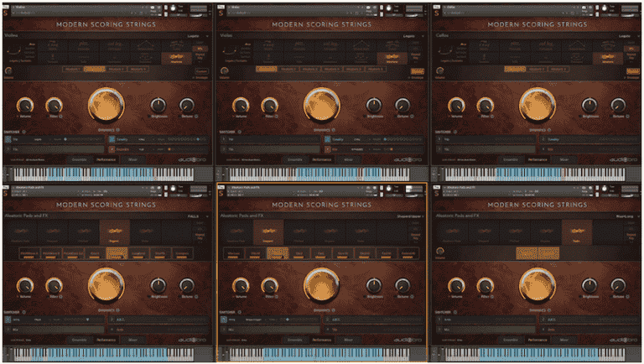Select the highlighted pad category in the FALLS instrument
Image resolution: width=644 pixels, height=364 pixels.
coord(115,232)
